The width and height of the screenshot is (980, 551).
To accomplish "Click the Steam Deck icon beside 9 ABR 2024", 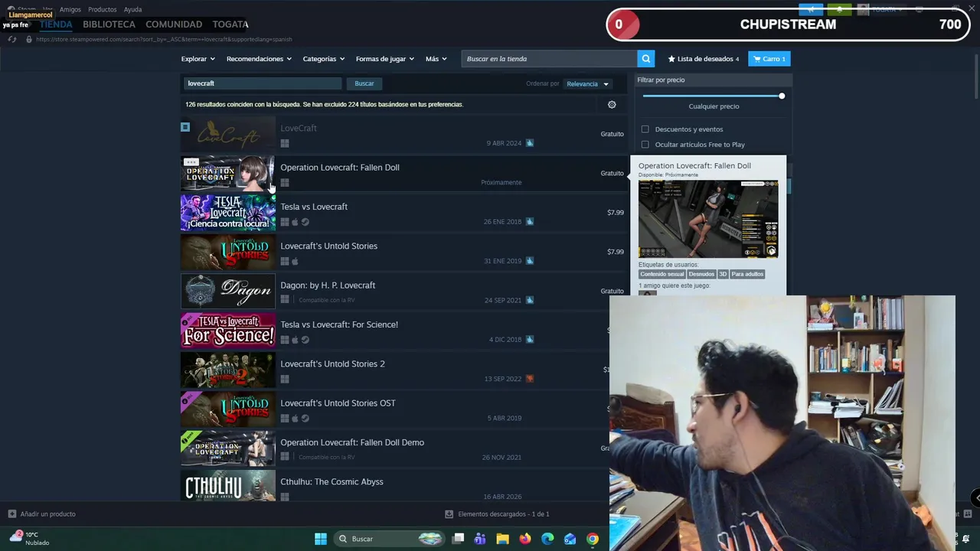I will tap(530, 143).
